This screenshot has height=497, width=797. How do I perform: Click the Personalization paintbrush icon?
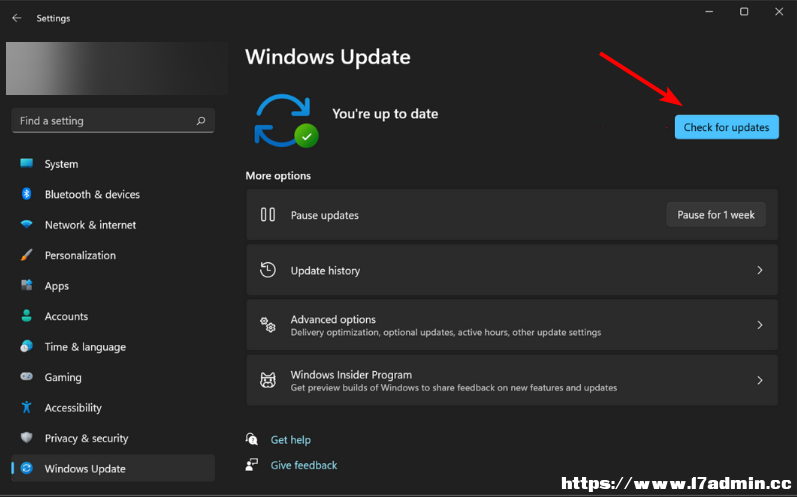coord(26,255)
